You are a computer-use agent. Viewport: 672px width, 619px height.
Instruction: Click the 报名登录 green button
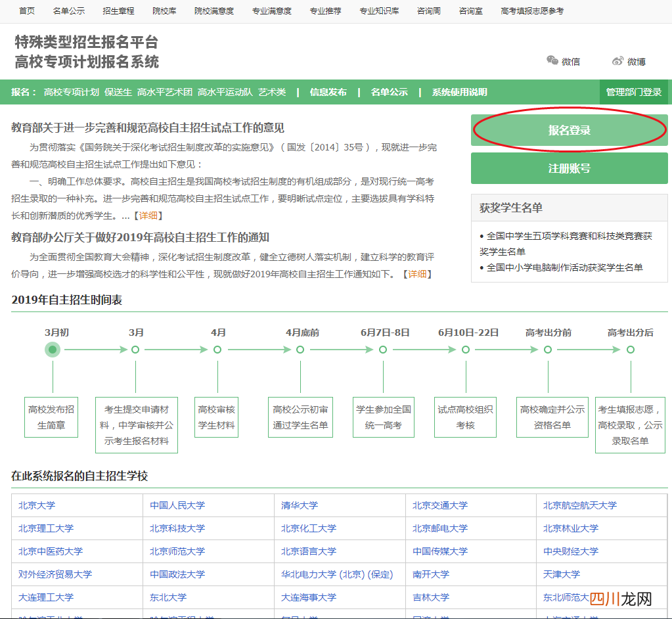(x=569, y=130)
